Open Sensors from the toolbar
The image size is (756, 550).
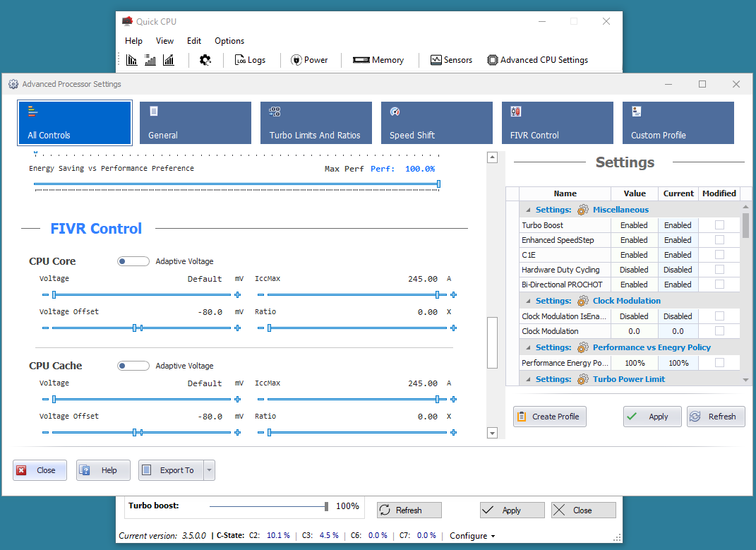tap(451, 60)
